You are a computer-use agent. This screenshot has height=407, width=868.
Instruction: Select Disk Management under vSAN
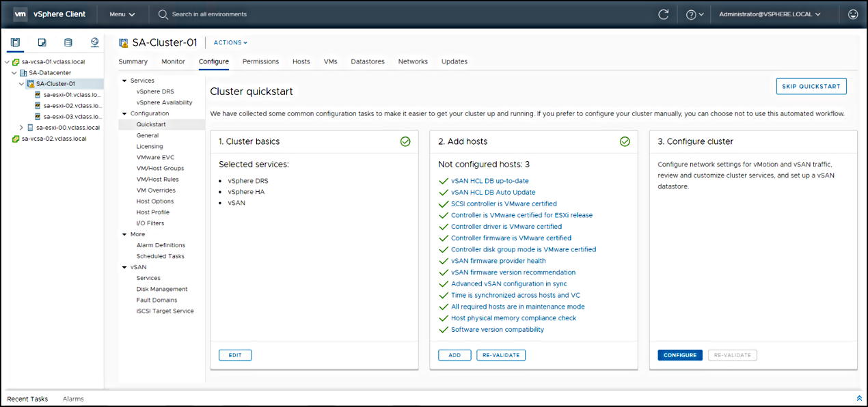tap(162, 289)
